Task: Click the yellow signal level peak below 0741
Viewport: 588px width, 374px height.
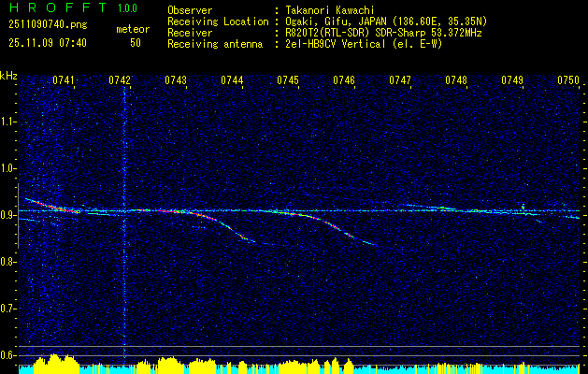Action: (55, 363)
